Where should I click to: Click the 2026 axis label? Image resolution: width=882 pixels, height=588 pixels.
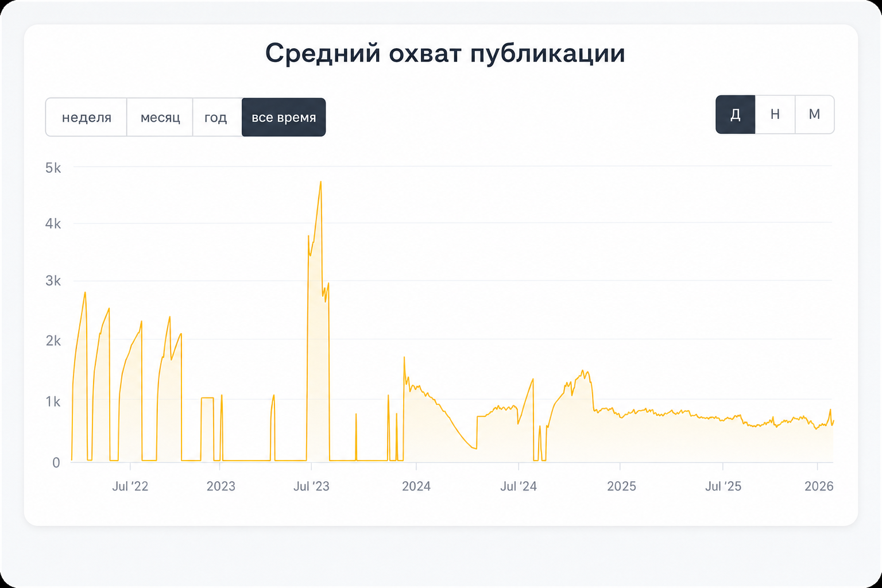coord(819,486)
